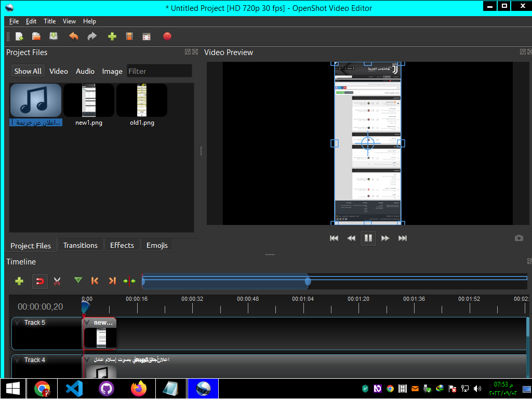Viewport: 532px width, 399px height.
Task: Switch to the Emojis tab
Action: click(157, 245)
